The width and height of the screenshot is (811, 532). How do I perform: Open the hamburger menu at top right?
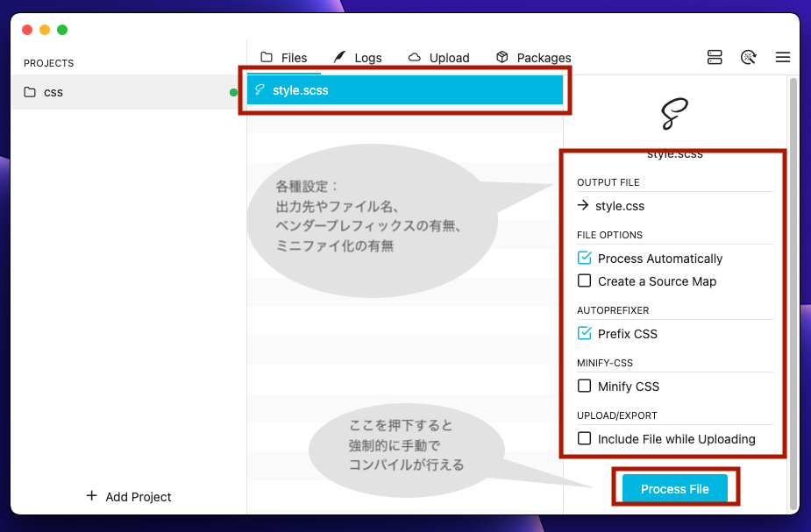(x=782, y=56)
